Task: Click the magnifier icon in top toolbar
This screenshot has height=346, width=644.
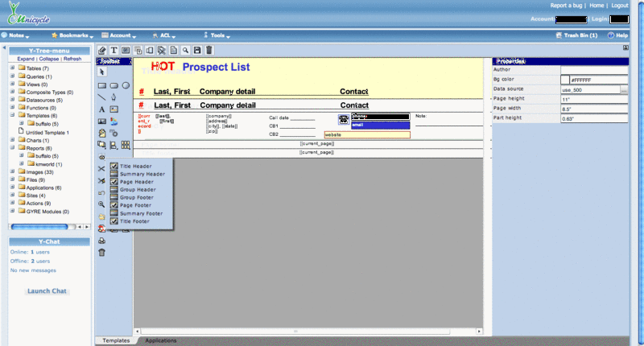Action: 185,50
